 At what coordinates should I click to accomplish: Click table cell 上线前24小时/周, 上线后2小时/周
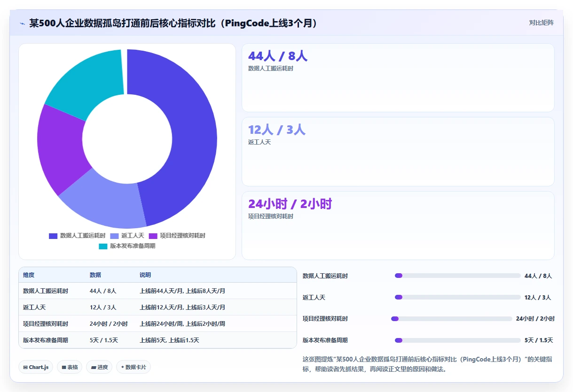[x=182, y=324]
